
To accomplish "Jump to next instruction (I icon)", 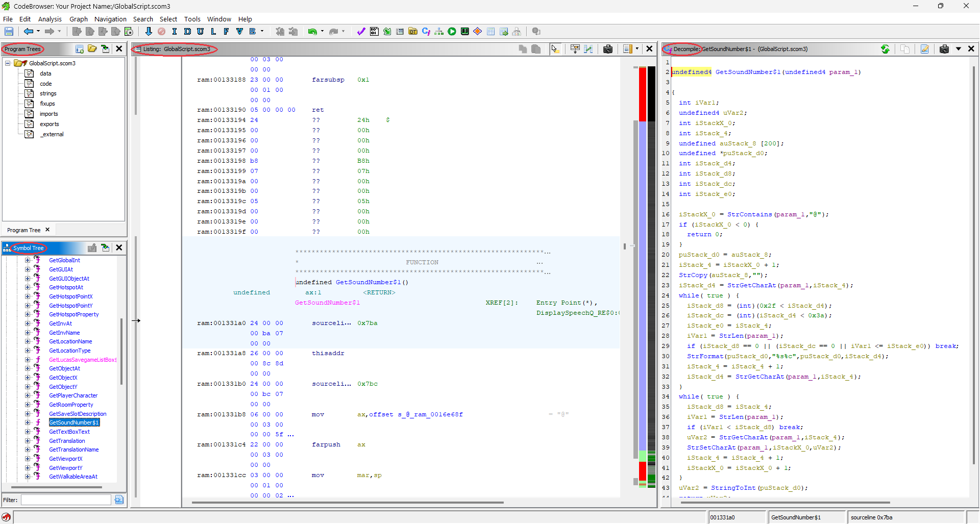I will [x=175, y=32].
